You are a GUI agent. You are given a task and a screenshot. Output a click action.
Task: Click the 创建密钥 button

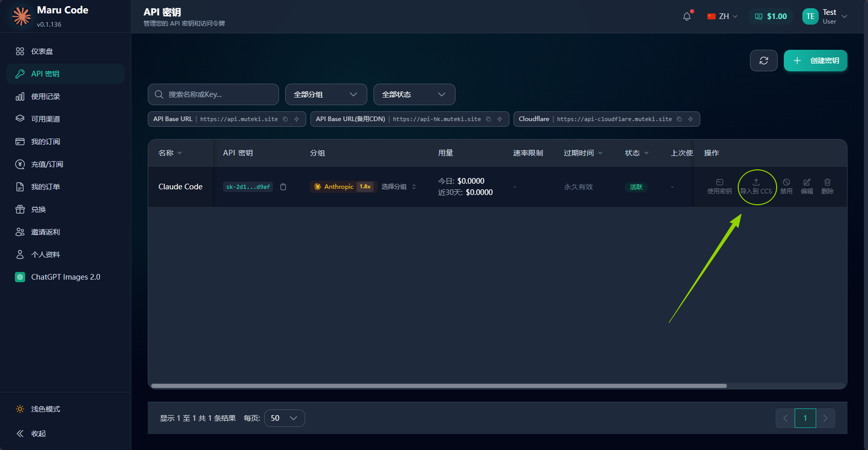point(816,61)
